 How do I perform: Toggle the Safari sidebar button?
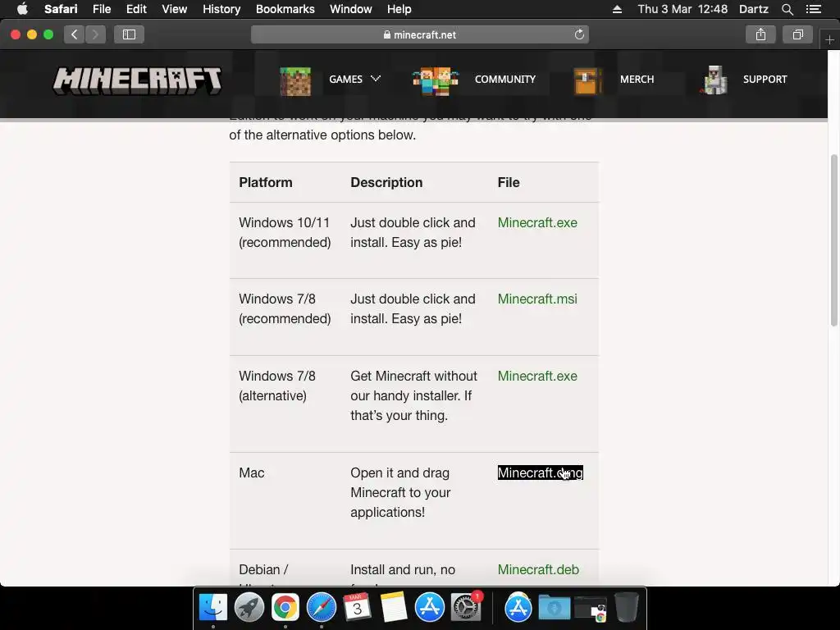129,34
